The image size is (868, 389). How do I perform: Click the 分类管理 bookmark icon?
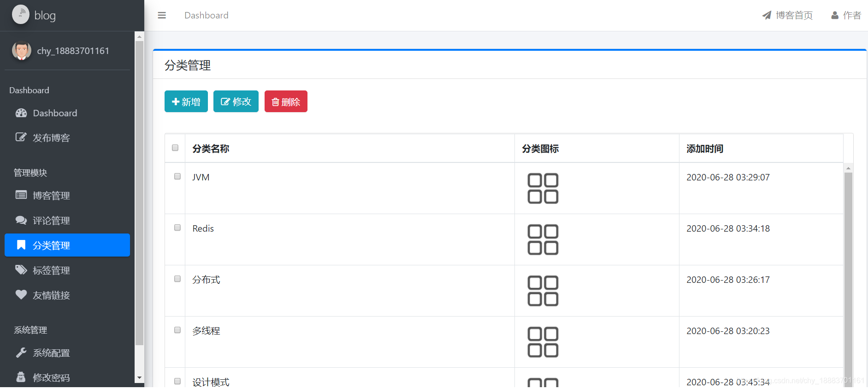tap(21, 245)
